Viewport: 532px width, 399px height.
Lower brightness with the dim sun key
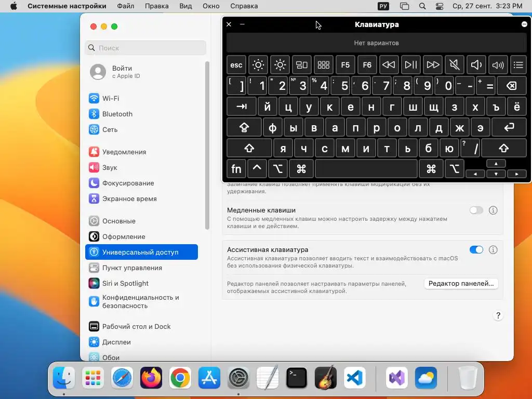[x=258, y=65]
